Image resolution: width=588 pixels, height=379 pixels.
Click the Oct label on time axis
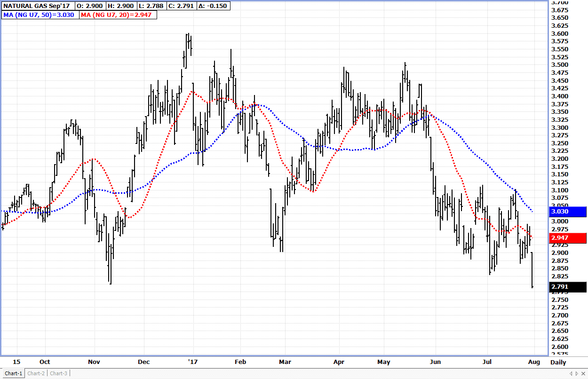tap(45, 362)
